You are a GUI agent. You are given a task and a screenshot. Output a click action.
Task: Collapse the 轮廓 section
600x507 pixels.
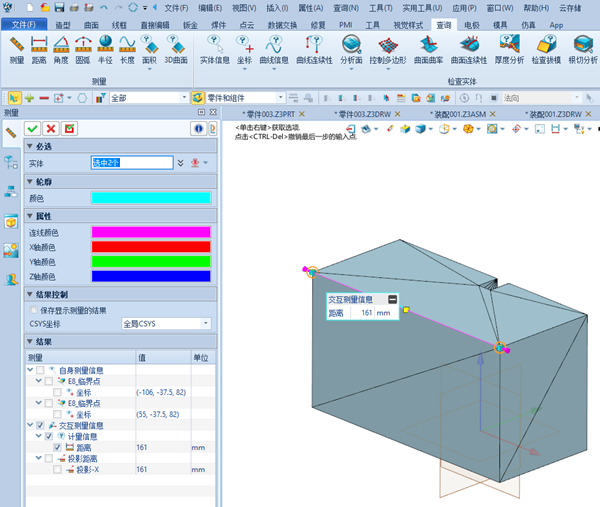pos(30,181)
